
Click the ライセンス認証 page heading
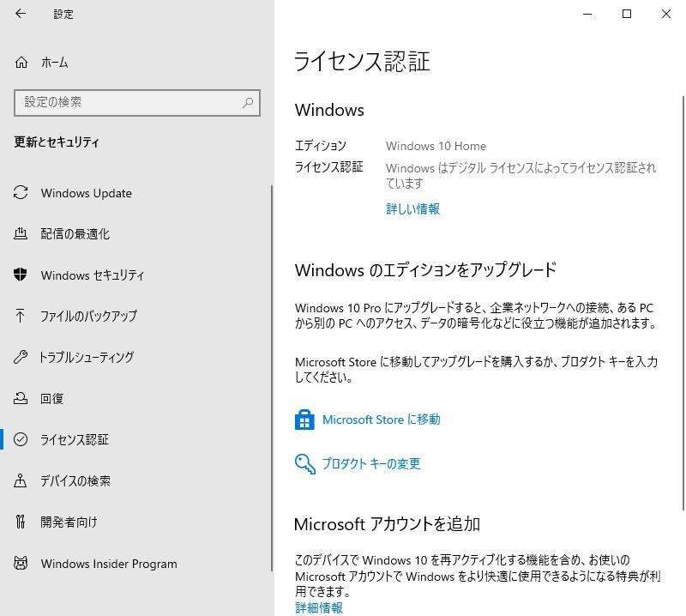click(362, 61)
